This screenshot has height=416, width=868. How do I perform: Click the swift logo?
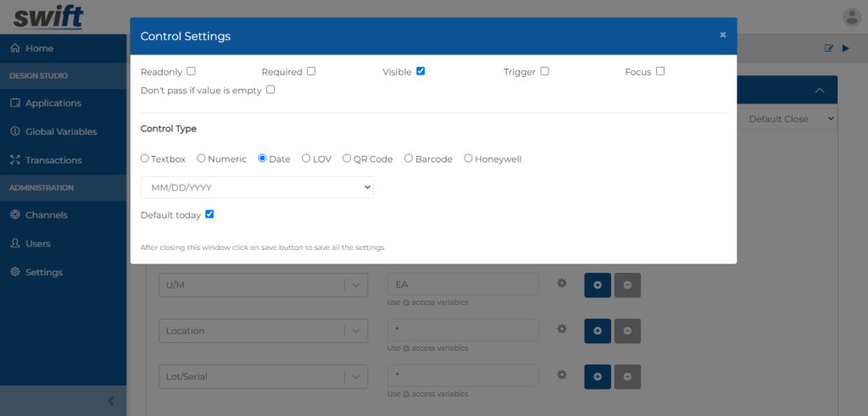(48, 17)
